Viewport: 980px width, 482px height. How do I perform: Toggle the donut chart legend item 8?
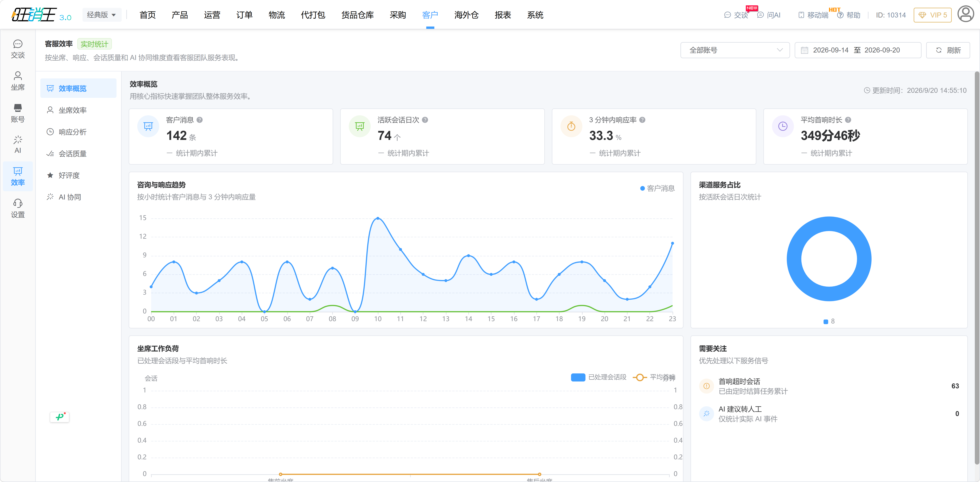click(829, 322)
